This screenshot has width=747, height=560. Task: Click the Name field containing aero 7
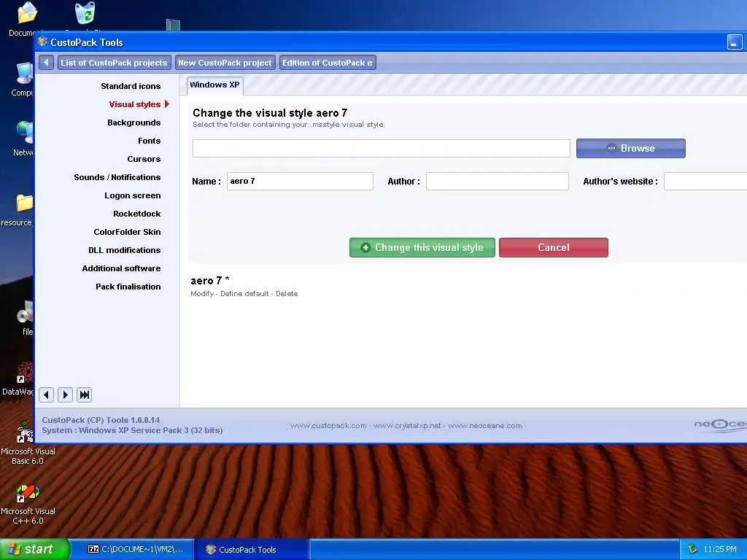click(x=300, y=181)
